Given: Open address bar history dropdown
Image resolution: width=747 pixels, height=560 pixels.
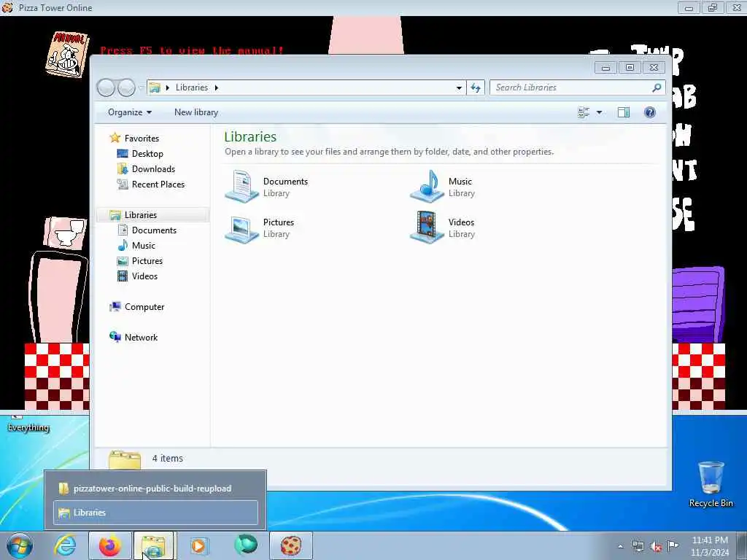Looking at the screenshot, I should (x=459, y=87).
